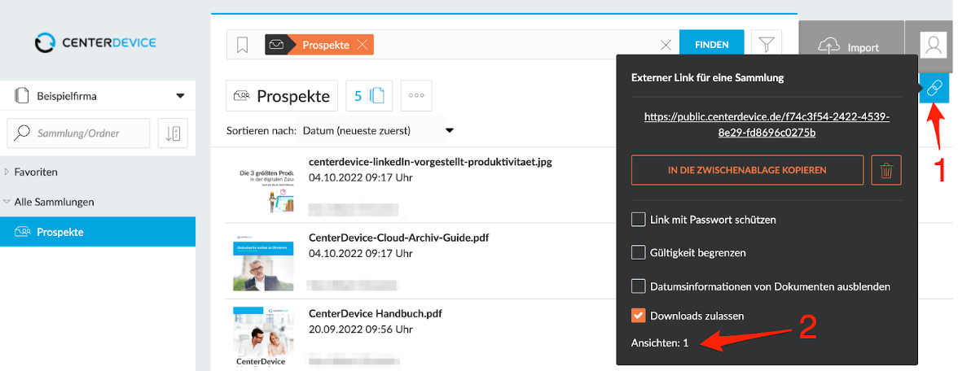Delete the external link with trash icon

(886, 170)
